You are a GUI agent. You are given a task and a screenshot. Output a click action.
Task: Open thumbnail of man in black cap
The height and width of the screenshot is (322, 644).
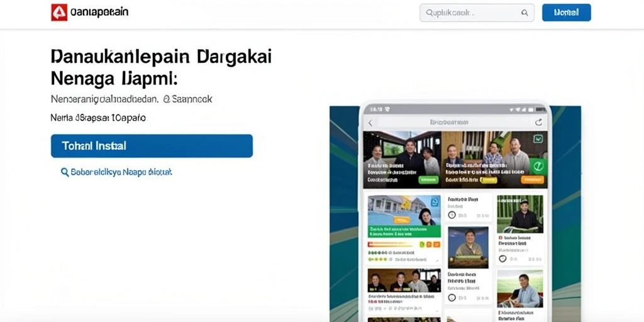pyautogui.click(x=520, y=214)
